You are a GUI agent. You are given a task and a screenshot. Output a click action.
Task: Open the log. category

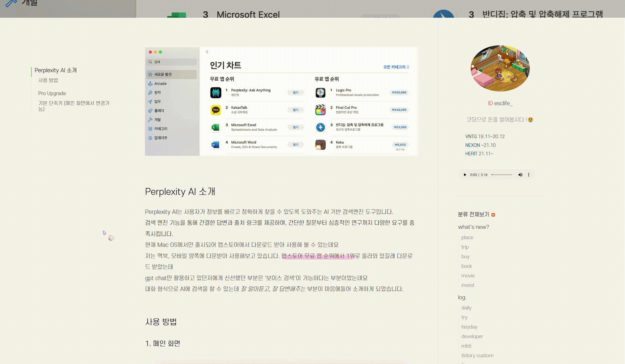[x=462, y=297]
